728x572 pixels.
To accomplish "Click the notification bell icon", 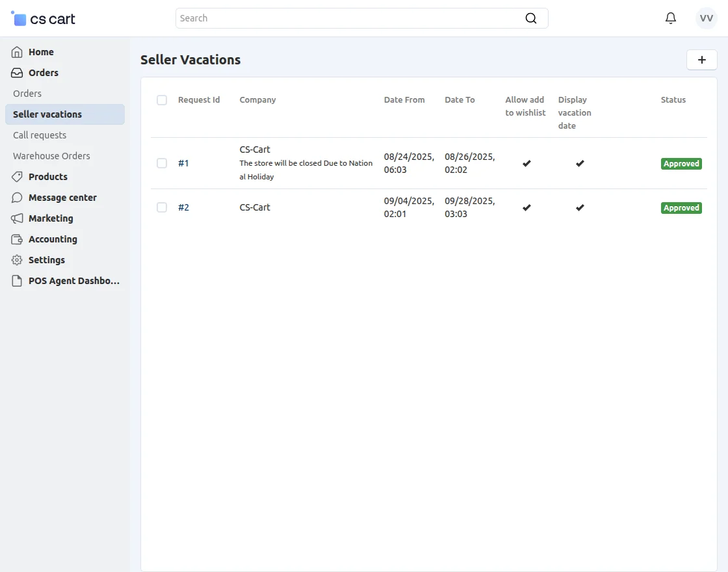I will click(671, 18).
